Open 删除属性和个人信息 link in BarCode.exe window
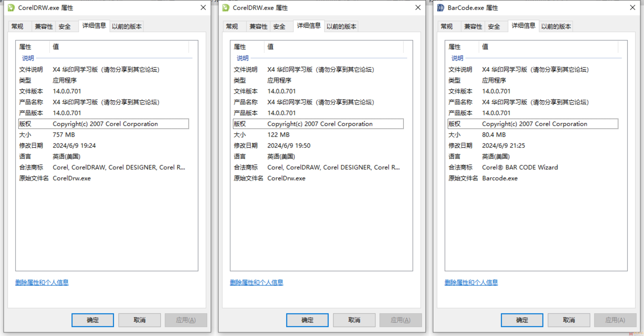This screenshot has width=644, height=336. pos(471,282)
